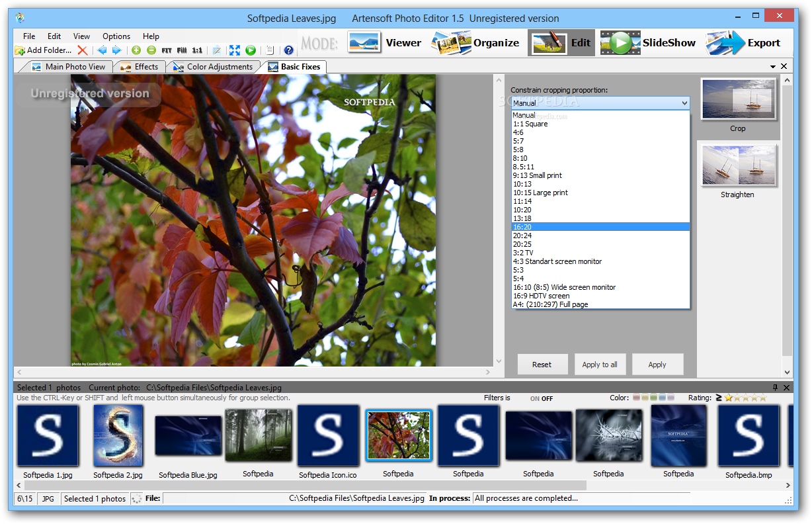Switch to Main Photo View tab
Image resolution: width=812 pixels, height=524 pixels.
click(68, 67)
